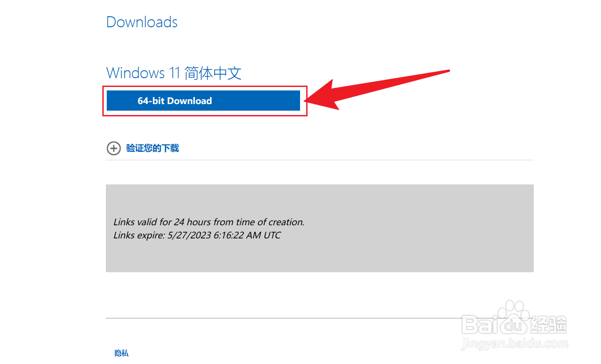Click the '5/27/2023' date in the expiry notice
Image resolution: width=601 pixels, height=364 pixels.
[189, 235]
